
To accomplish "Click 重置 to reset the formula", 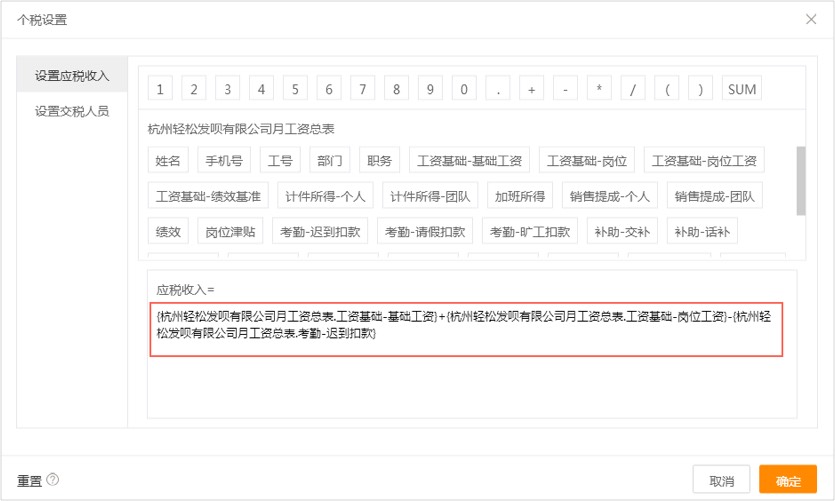I will tap(29, 481).
